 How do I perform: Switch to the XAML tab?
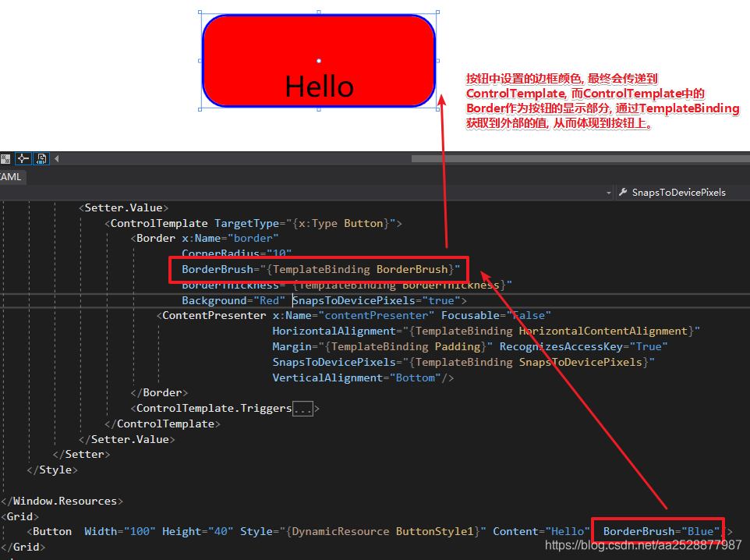pyautogui.click(x=12, y=176)
